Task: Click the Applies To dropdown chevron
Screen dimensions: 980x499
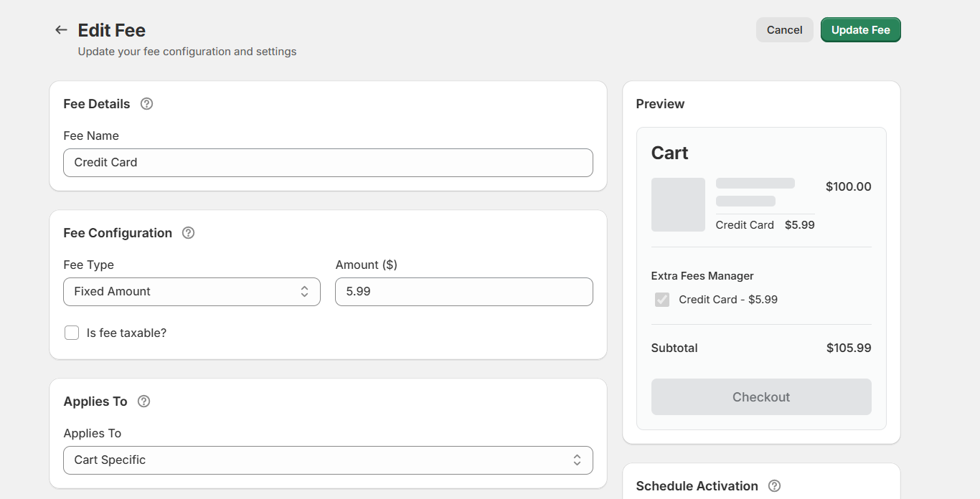Action: point(578,460)
